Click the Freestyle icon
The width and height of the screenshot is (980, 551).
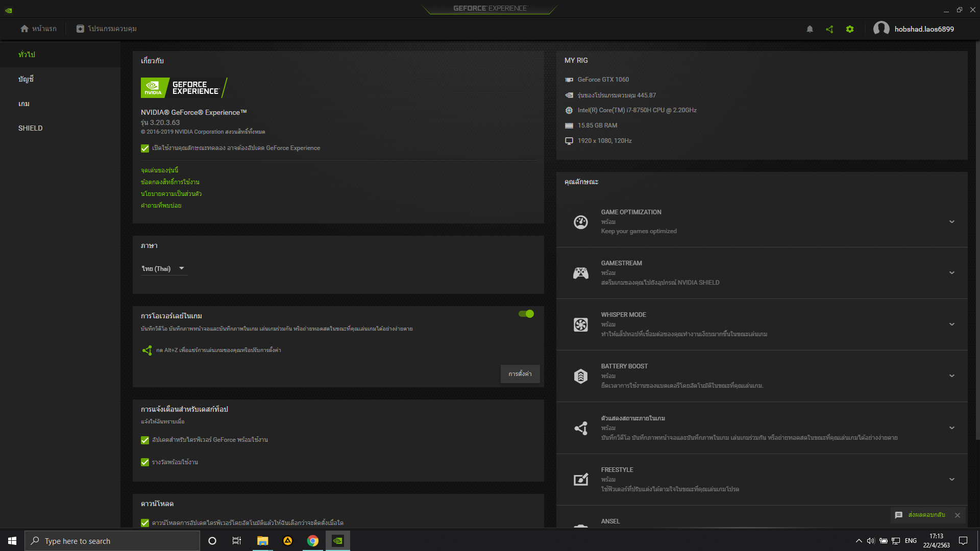(x=581, y=480)
